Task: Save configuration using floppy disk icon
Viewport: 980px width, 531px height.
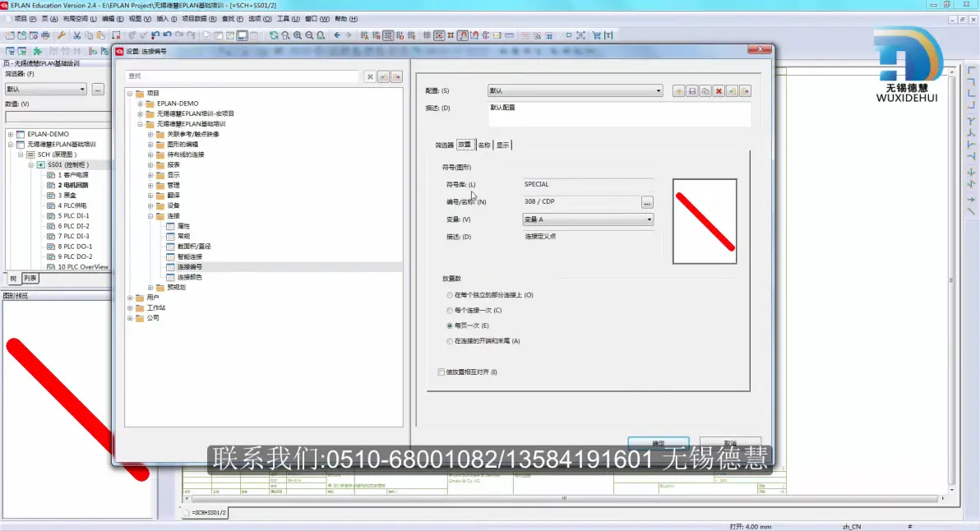Action: pyautogui.click(x=692, y=91)
